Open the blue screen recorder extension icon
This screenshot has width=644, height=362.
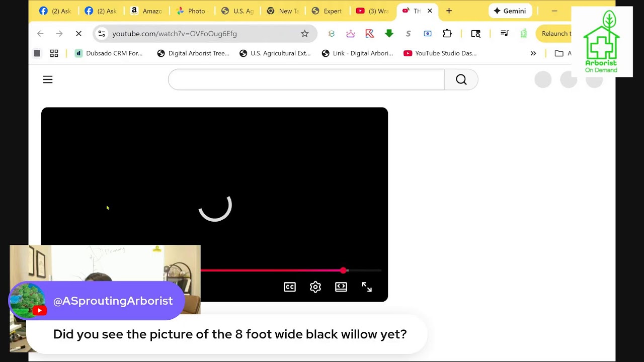pos(428,34)
